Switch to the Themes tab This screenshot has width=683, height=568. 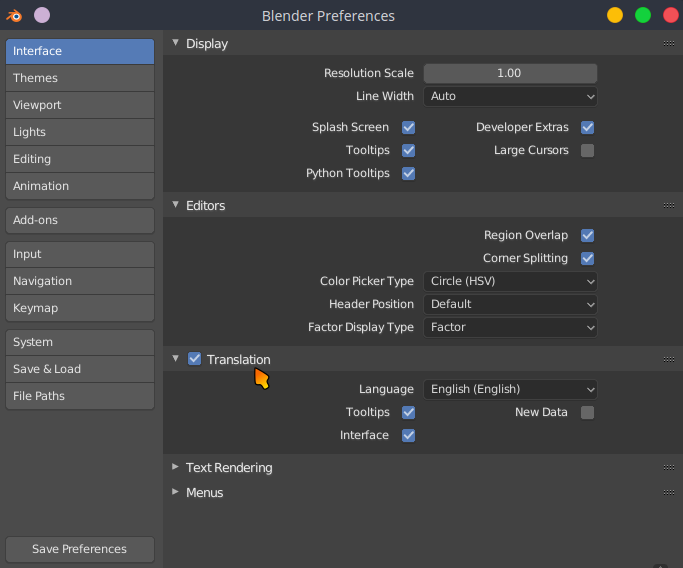(x=80, y=78)
